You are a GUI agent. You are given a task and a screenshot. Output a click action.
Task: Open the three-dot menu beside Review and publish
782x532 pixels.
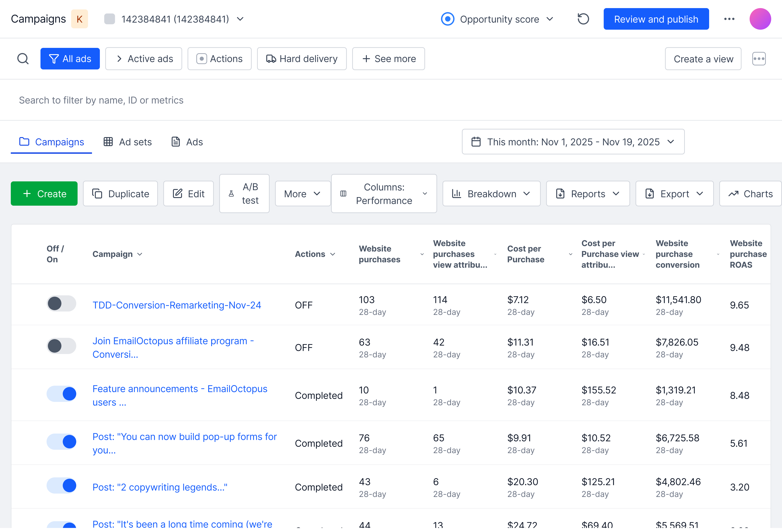tap(729, 19)
